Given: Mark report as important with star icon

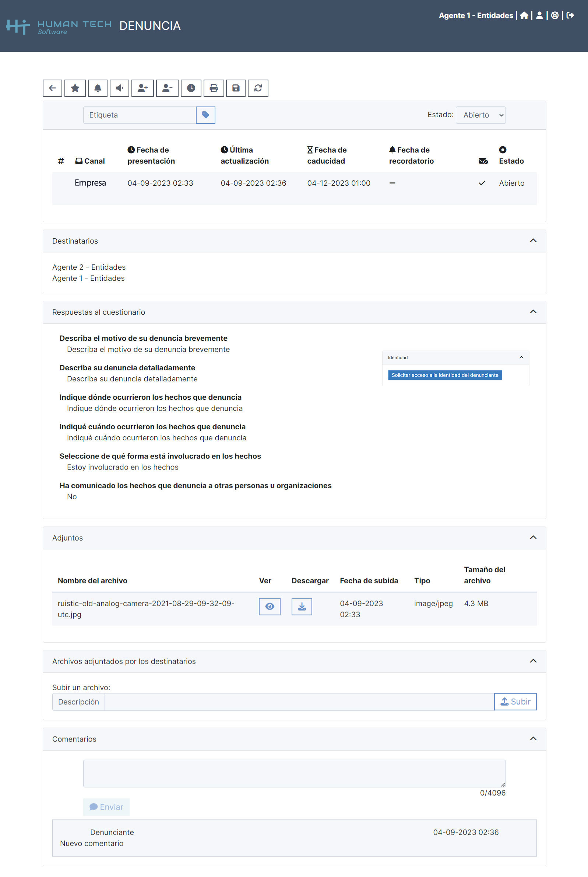Looking at the screenshot, I should tap(75, 88).
